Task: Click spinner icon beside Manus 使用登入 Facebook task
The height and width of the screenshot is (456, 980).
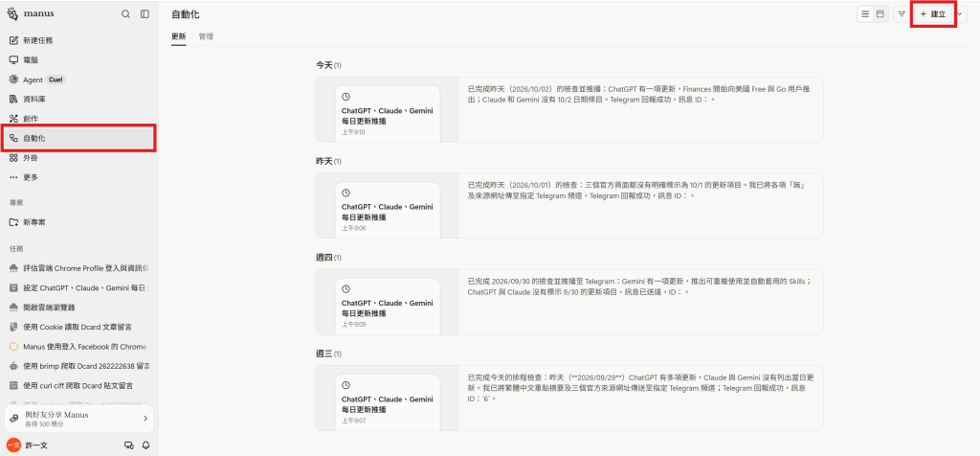Action: [13, 346]
